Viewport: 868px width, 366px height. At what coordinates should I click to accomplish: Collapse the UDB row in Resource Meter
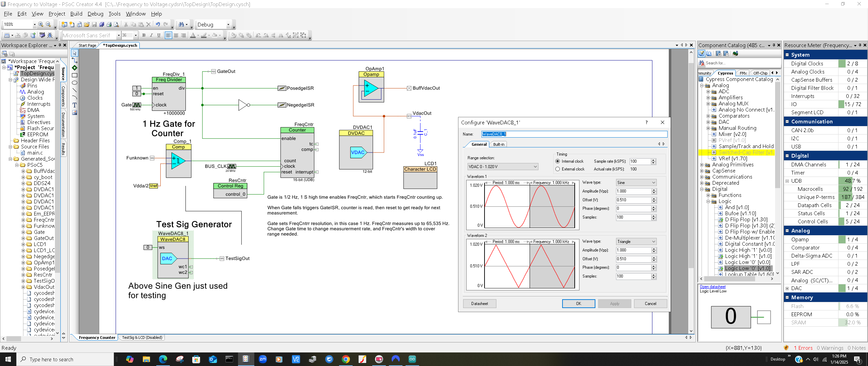click(x=787, y=181)
